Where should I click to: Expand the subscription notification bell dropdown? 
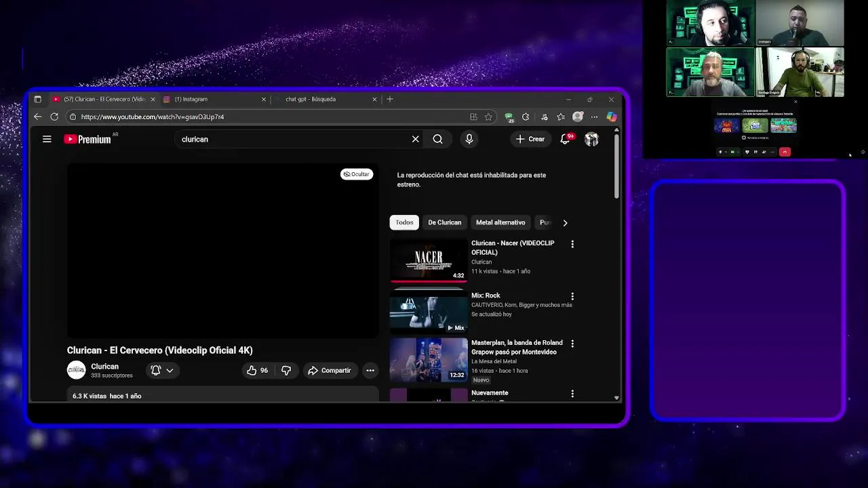tap(162, 370)
